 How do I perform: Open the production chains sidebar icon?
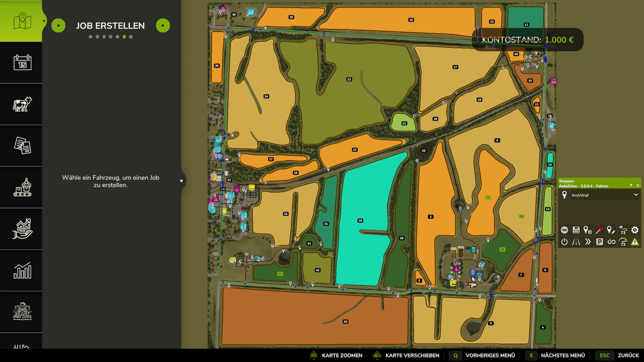tap(22, 188)
